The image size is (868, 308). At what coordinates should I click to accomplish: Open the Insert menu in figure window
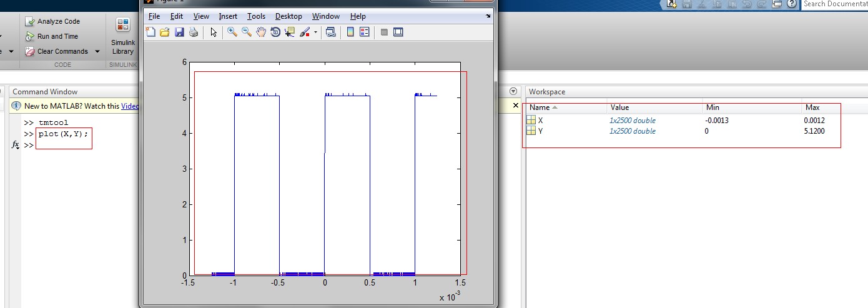pos(228,16)
